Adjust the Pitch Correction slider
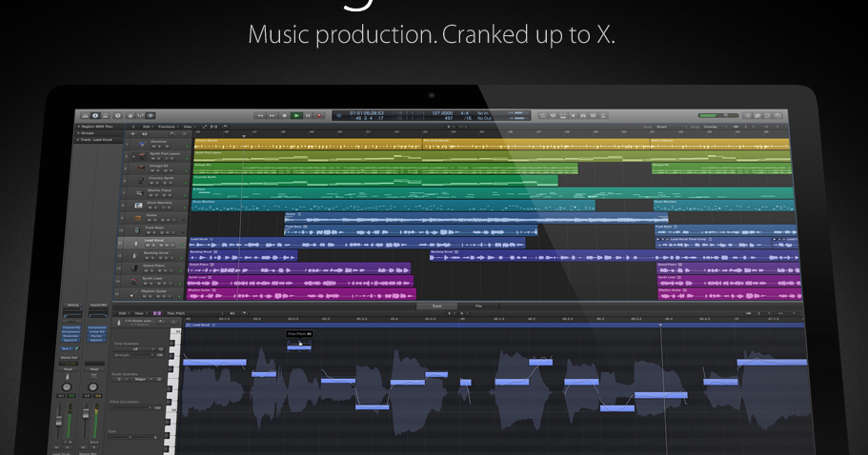Viewport: 868px width, 455px height. point(131,407)
